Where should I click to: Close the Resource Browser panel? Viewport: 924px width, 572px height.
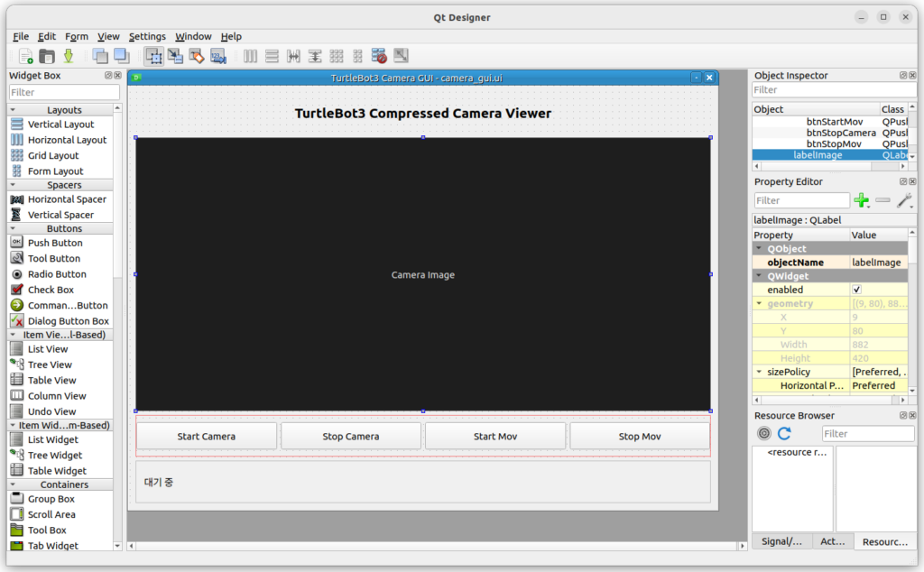tap(912, 415)
